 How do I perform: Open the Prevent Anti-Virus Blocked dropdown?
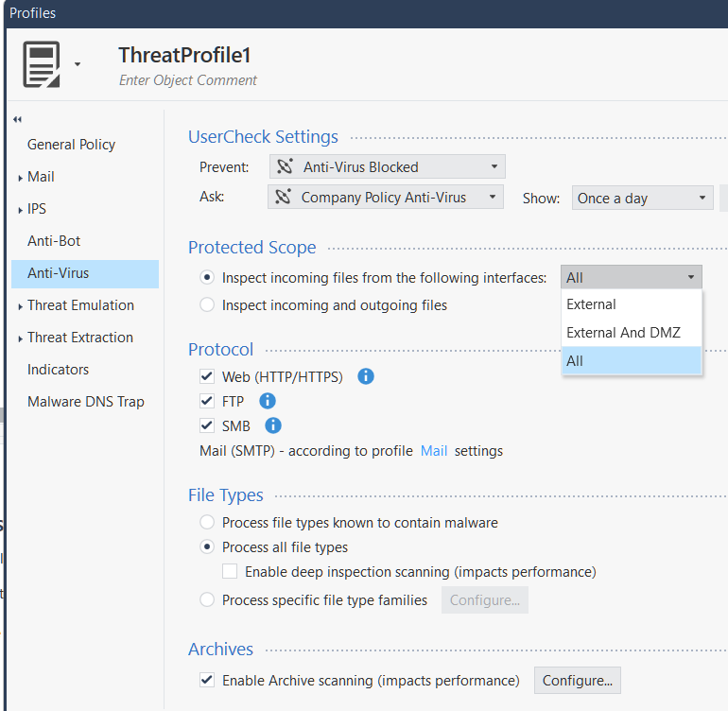click(x=388, y=166)
